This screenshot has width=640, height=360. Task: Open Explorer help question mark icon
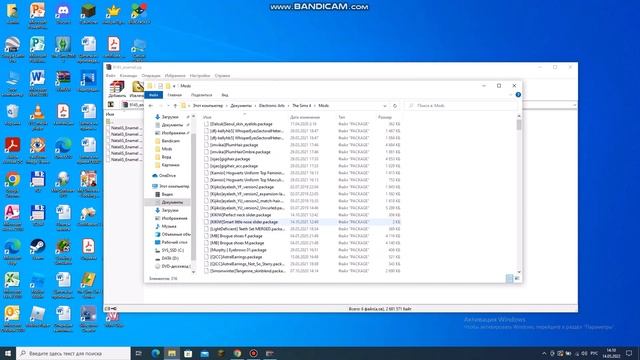(x=518, y=95)
